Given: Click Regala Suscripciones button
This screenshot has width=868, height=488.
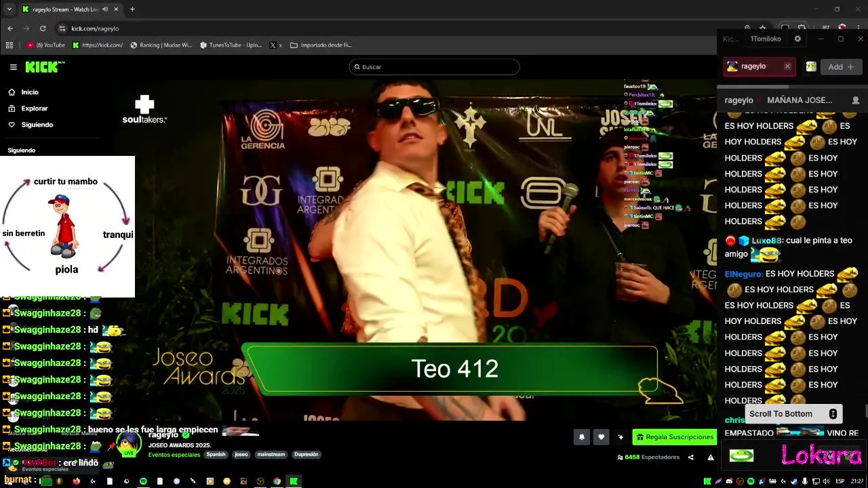Looking at the screenshot, I should [674, 437].
